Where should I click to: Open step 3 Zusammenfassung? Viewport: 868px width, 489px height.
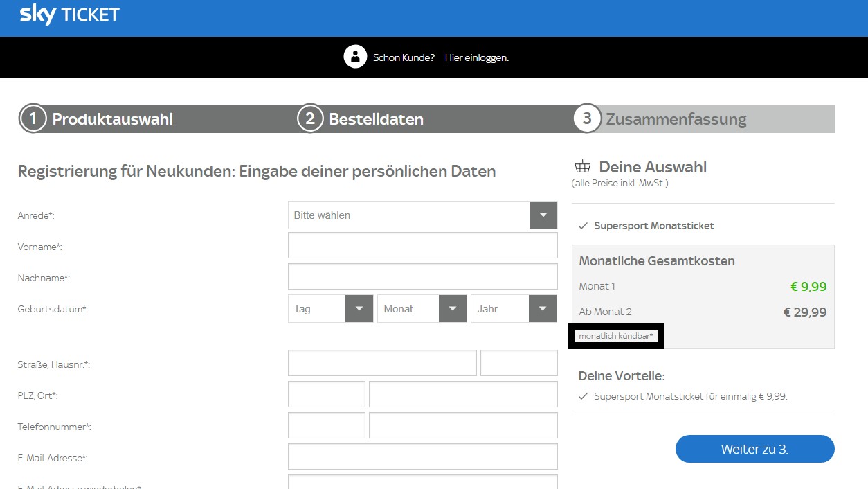(660, 118)
